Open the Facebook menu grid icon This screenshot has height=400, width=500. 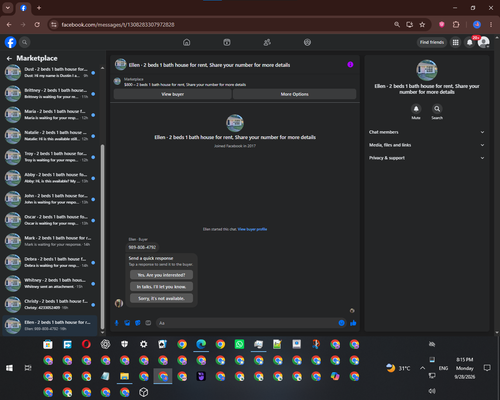coord(455,42)
